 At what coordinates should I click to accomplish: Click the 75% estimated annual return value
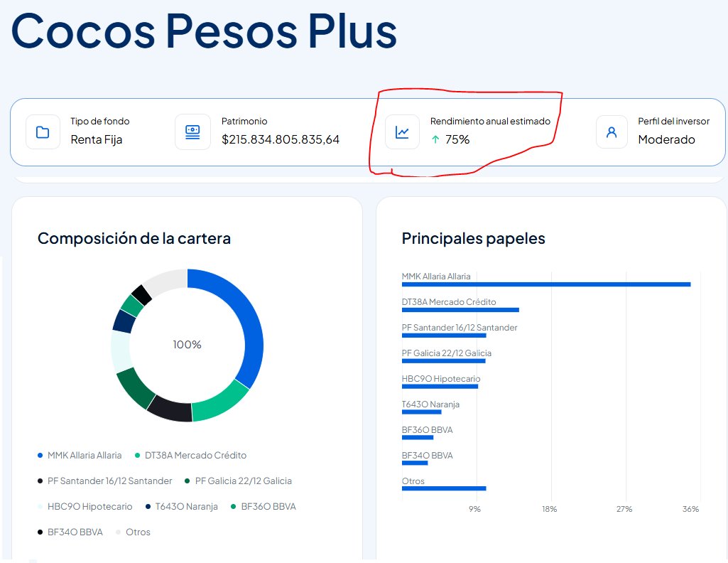pyautogui.click(x=457, y=139)
